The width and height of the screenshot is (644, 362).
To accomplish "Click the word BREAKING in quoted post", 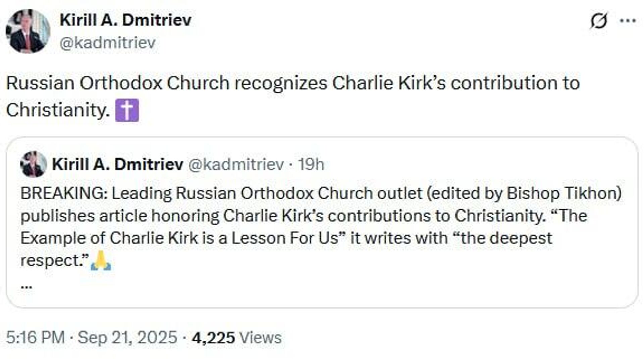I will point(63,193).
